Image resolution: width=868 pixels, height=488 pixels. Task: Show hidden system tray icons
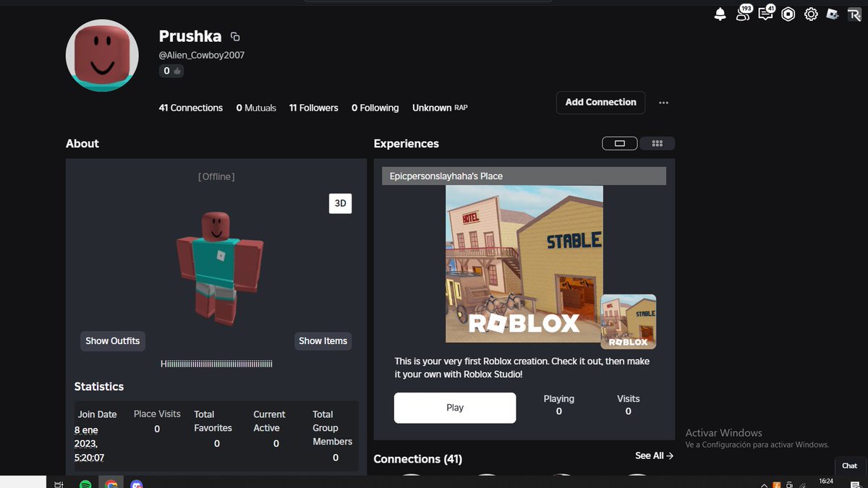point(764,484)
